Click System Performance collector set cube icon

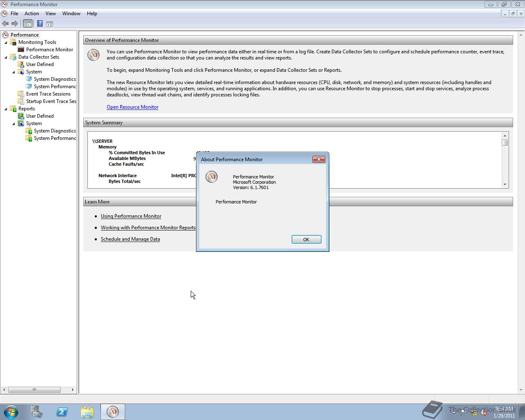(x=29, y=87)
